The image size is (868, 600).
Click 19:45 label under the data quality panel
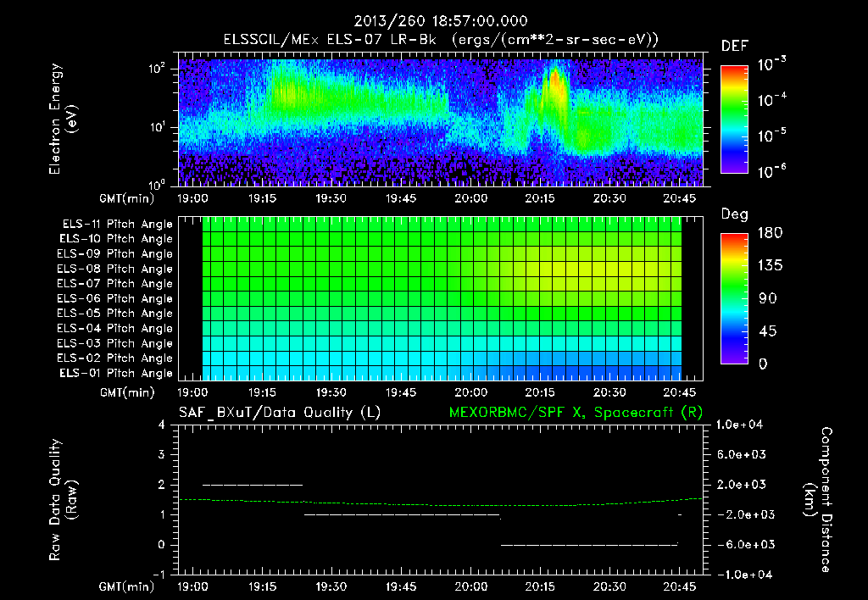401,586
